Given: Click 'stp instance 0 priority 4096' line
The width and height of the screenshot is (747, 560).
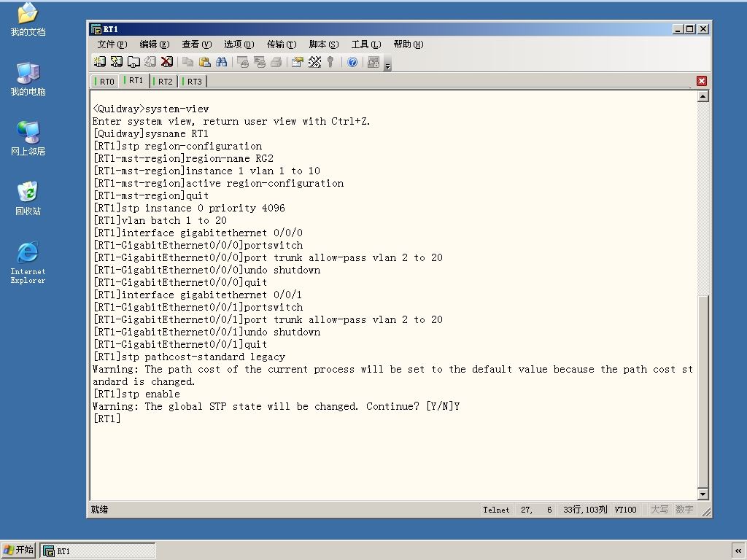Looking at the screenshot, I should 189,208.
